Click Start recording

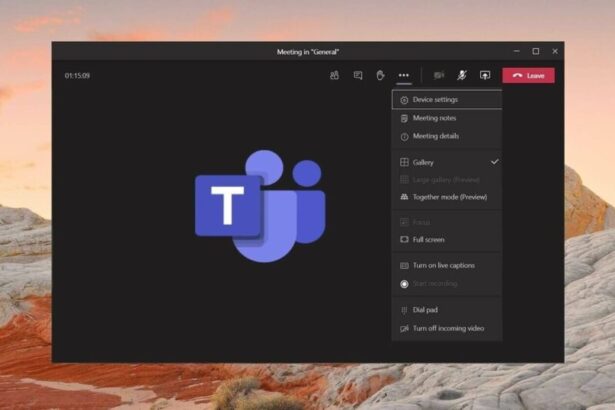(447, 283)
